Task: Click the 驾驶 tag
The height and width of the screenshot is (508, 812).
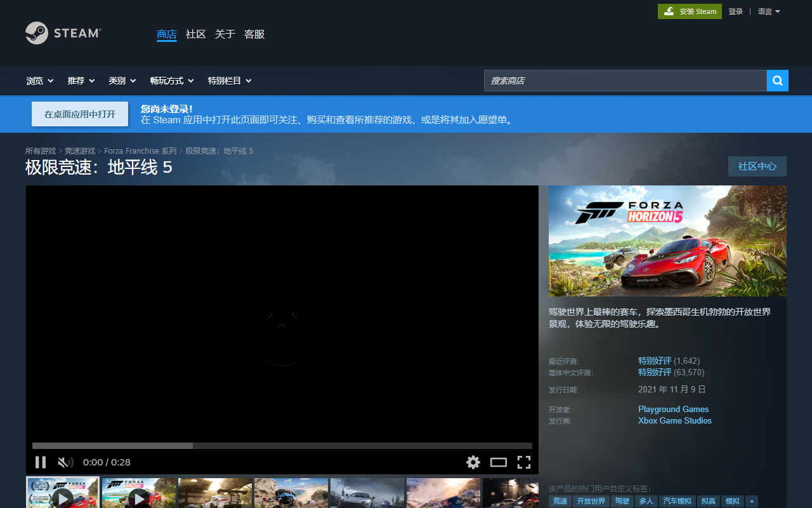Action: click(622, 502)
